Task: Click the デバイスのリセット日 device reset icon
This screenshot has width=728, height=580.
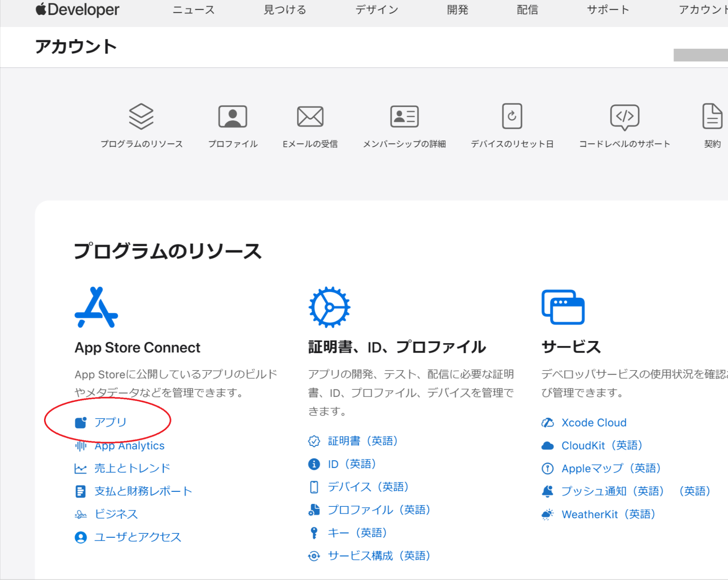Action: pos(512,116)
